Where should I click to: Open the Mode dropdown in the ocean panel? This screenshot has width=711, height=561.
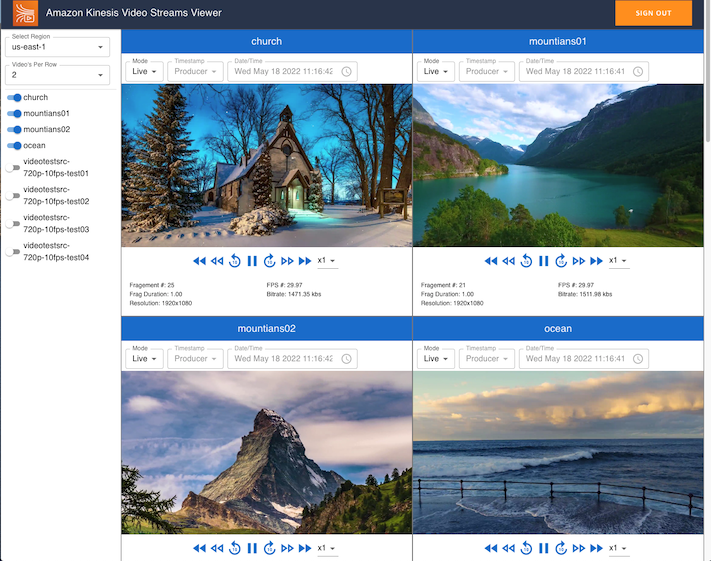click(x=436, y=359)
